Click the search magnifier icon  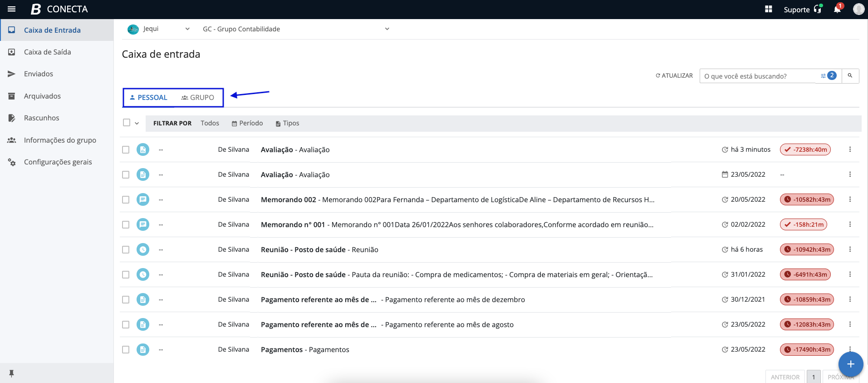pyautogui.click(x=850, y=76)
